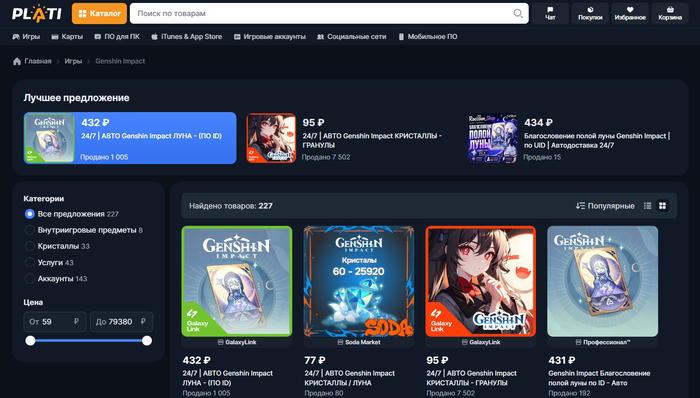Open the iTunes & App Store menu
700x398 pixels.
[x=187, y=37]
